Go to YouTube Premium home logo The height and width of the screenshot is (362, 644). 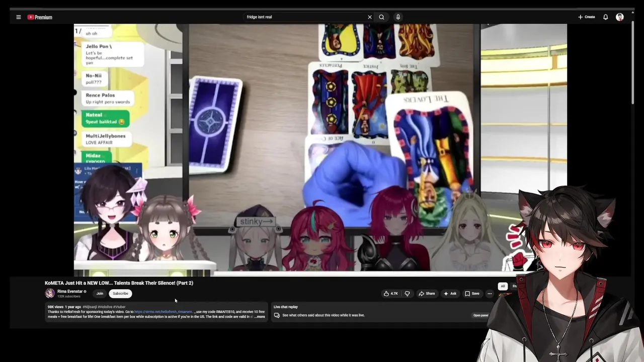tap(40, 17)
